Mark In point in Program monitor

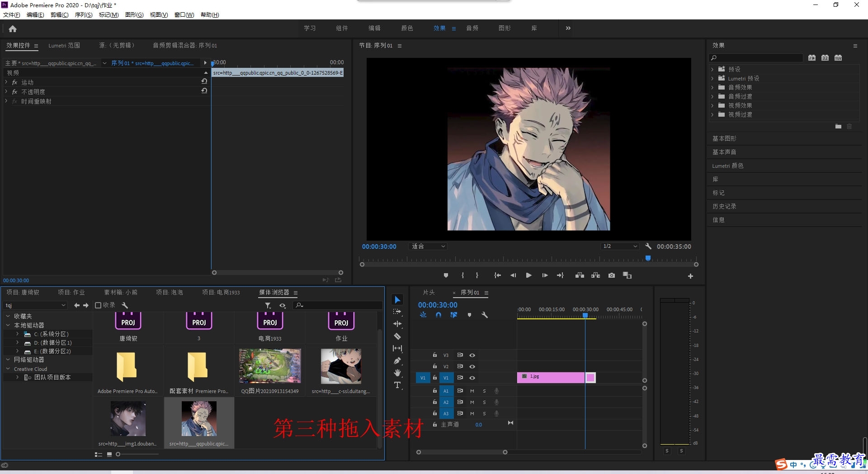tap(462, 275)
